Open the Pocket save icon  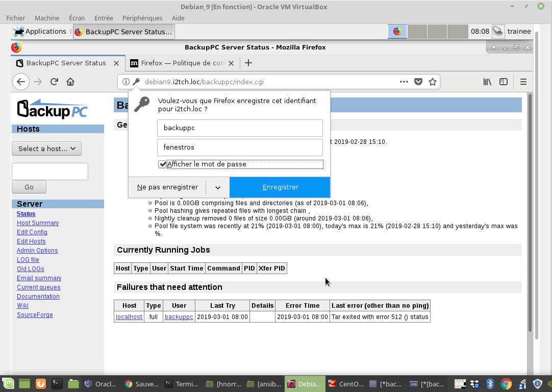(418, 82)
